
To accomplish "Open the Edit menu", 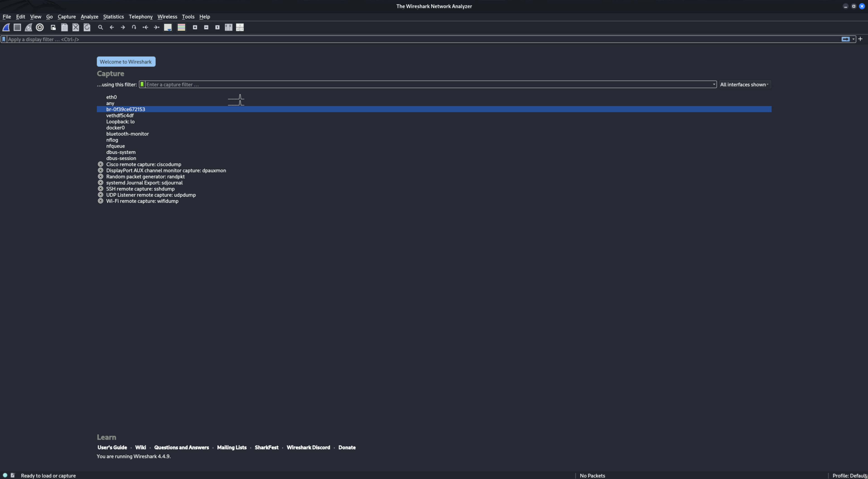I will (21, 17).
